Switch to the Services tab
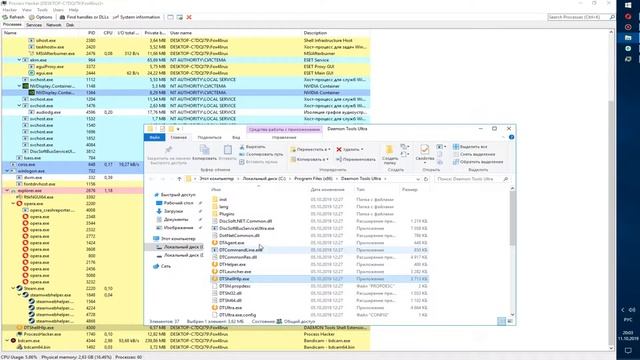The image size is (640, 360). pos(34,25)
